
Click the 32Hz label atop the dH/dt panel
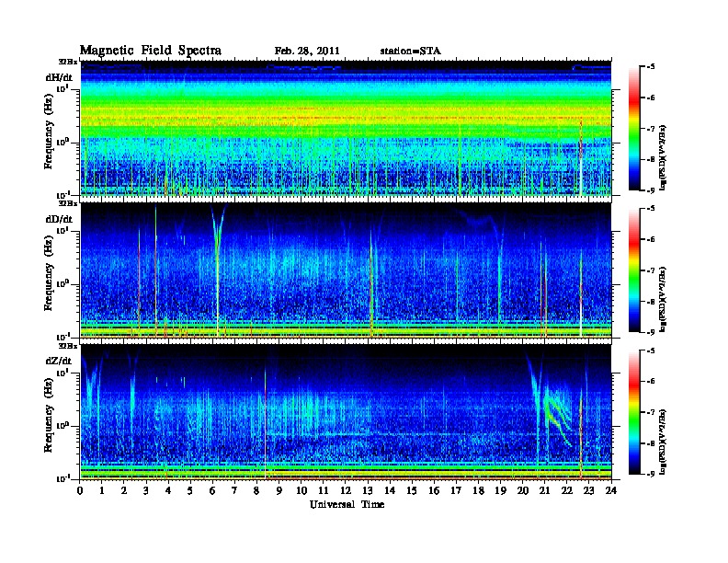[x=68, y=62]
